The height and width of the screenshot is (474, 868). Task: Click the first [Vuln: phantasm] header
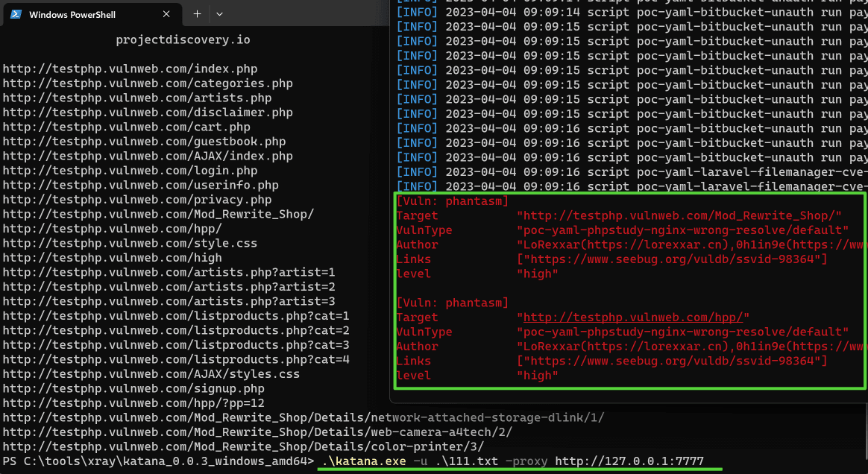(452, 200)
